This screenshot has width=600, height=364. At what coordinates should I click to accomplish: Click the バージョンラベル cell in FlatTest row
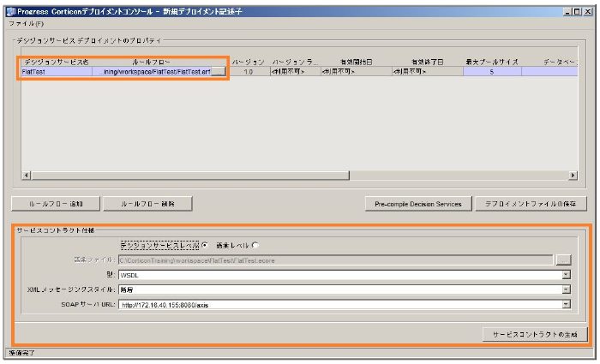tap(295, 71)
